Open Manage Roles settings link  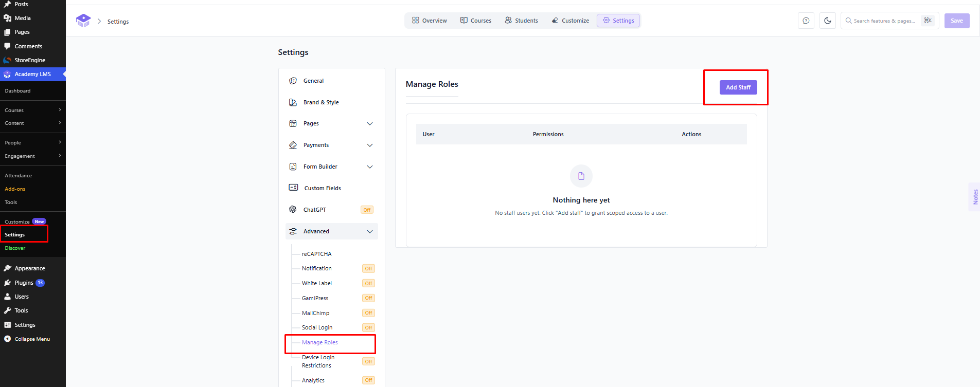(x=320, y=342)
